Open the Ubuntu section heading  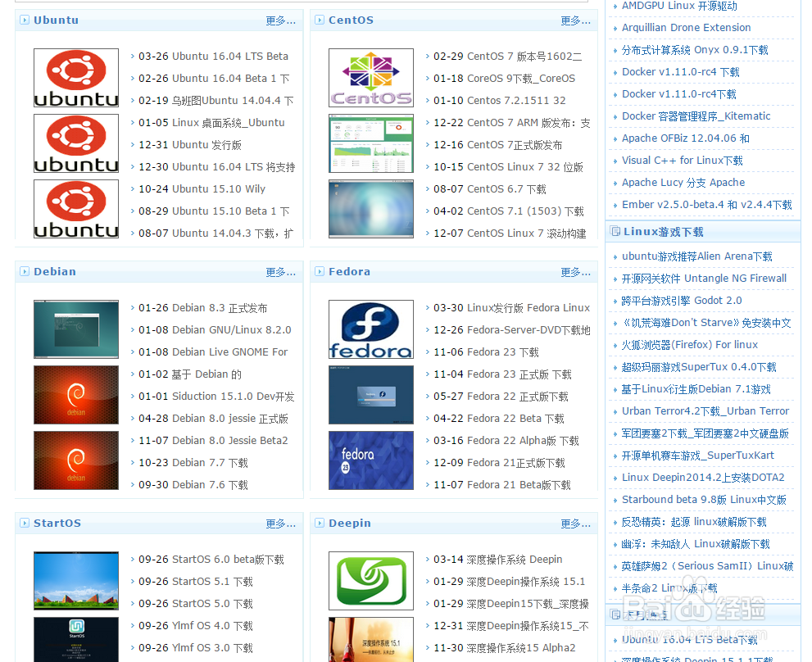click(56, 20)
